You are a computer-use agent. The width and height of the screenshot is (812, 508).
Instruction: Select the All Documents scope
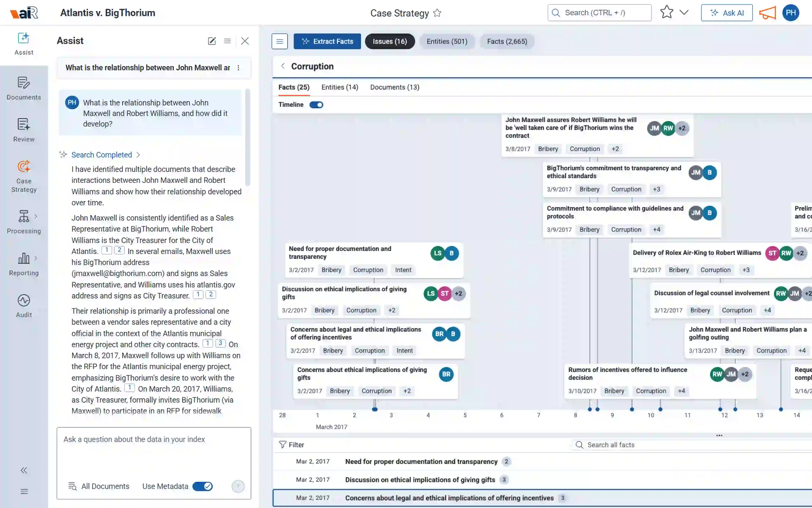[99, 486]
